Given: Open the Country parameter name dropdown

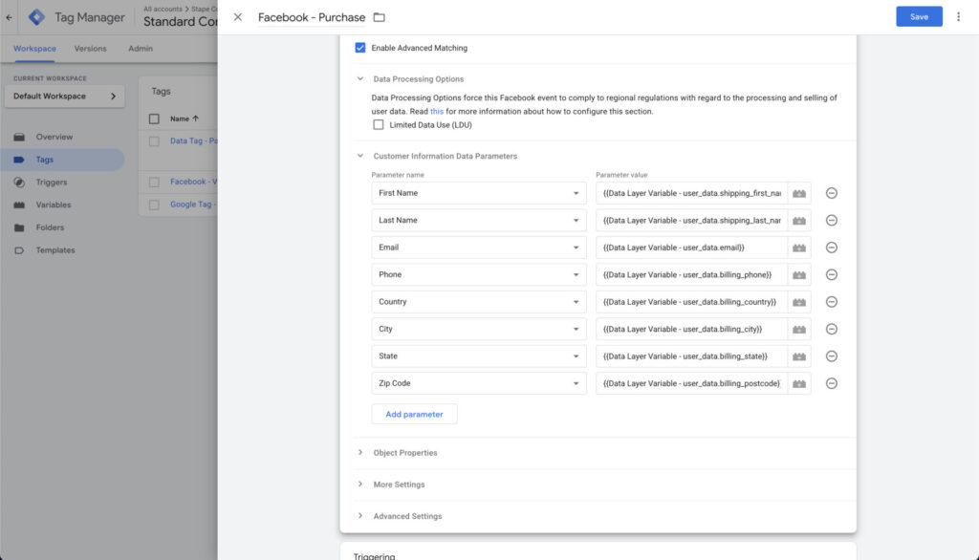Looking at the screenshot, I should (479, 302).
